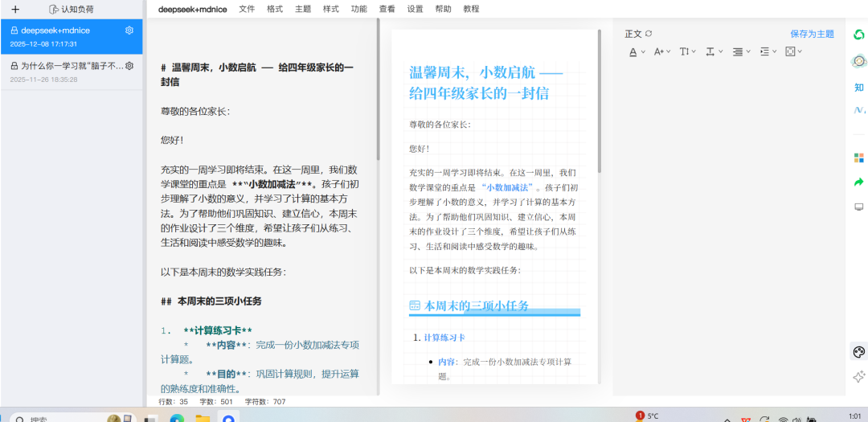Click the colorful four-square grid icon
This screenshot has width=868, height=422.
tap(858, 158)
